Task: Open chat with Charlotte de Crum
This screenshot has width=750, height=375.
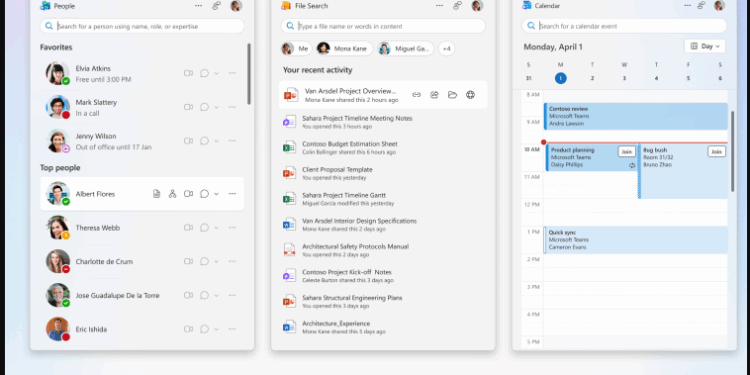Action: coord(204,262)
